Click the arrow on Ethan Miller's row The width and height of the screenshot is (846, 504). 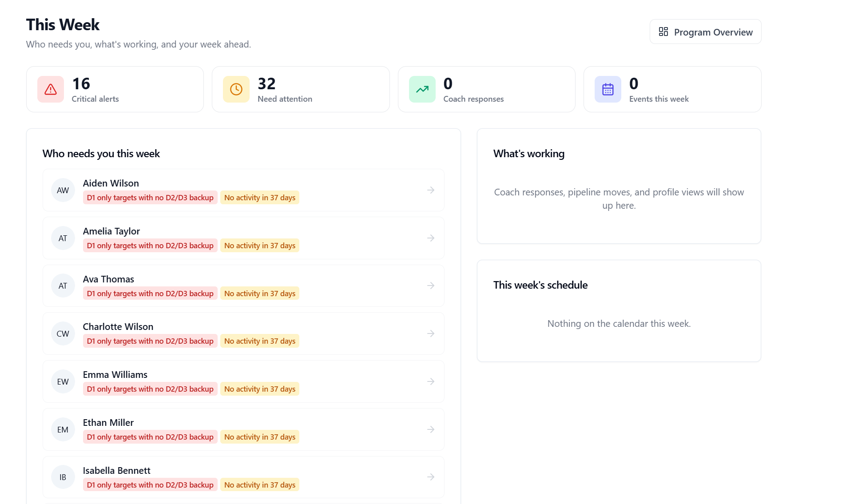[x=431, y=429]
